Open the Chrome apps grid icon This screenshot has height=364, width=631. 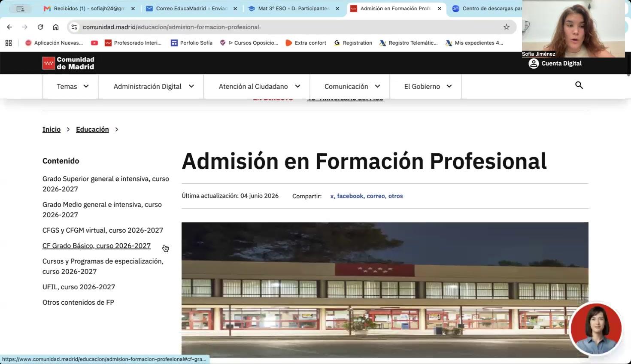pyautogui.click(x=9, y=43)
